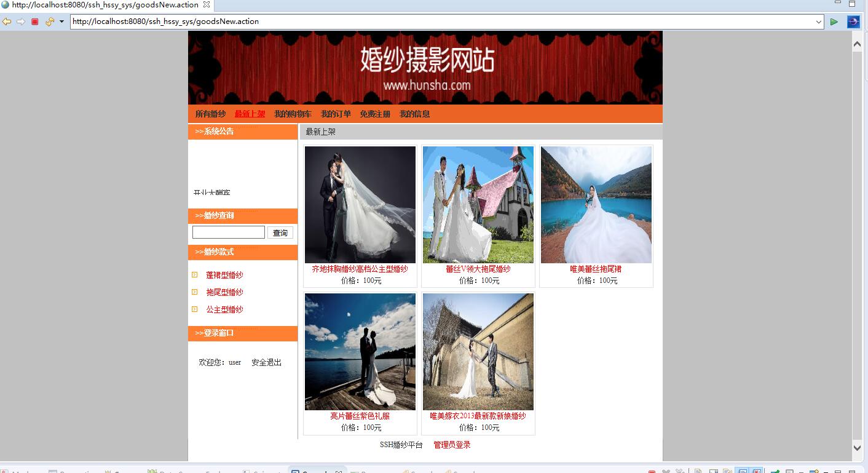Image resolution: width=868 pixels, height=473 pixels.
Task: Click the Forward navigation arrow
Action: pos(20,22)
